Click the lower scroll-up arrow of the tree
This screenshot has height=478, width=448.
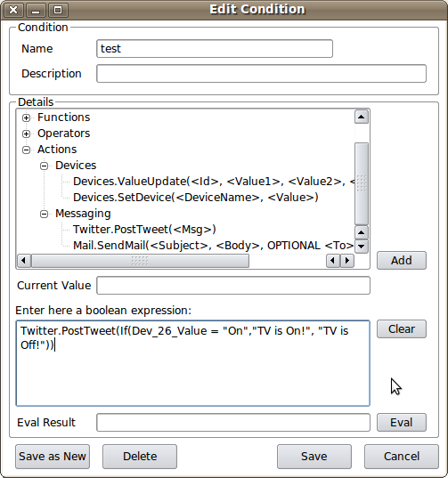point(362,232)
